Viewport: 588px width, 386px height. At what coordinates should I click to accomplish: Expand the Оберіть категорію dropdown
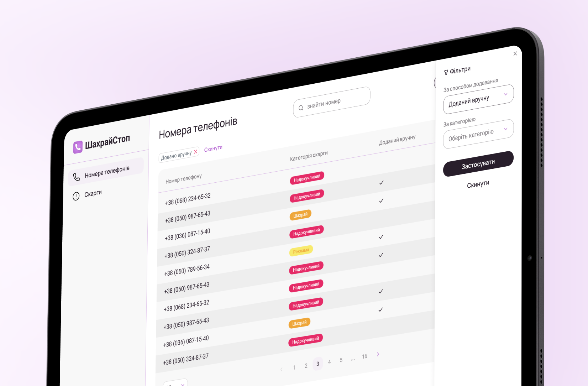coord(478,134)
